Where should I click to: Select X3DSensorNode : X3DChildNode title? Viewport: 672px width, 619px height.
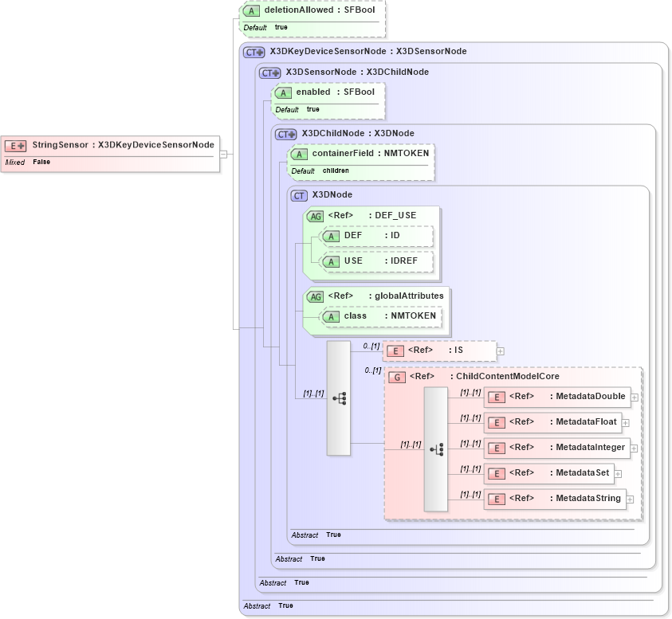click(x=357, y=72)
